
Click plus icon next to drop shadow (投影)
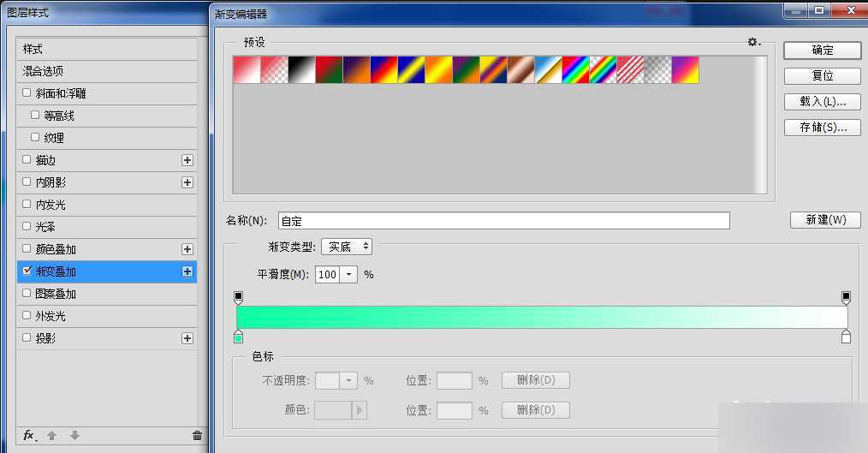point(187,338)
